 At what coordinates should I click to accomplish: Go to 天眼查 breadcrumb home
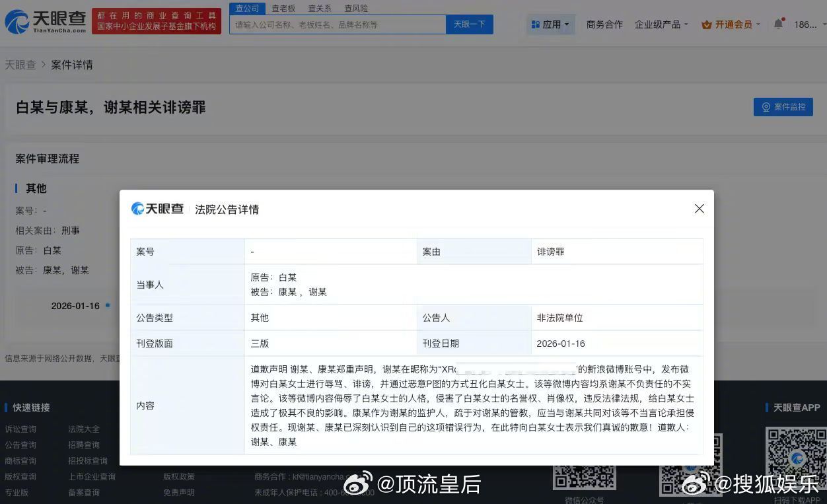(20, 65)
